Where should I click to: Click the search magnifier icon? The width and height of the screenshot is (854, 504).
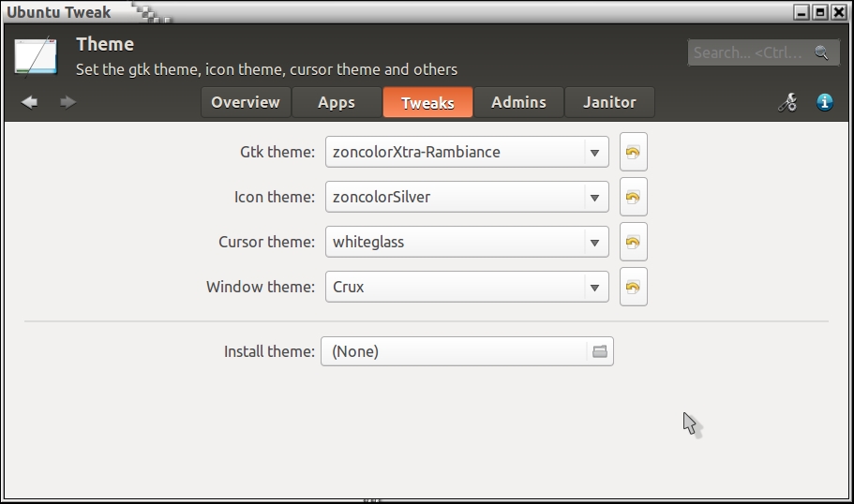coord(821,53)
